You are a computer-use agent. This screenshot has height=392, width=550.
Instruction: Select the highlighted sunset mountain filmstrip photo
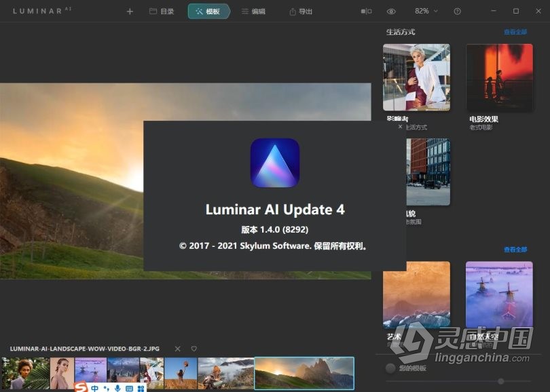(x=304, y=373)
